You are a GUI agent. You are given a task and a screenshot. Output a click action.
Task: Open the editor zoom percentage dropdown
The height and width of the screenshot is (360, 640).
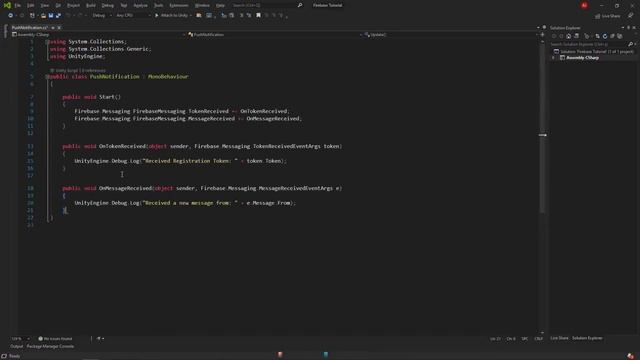coord(20,339)
